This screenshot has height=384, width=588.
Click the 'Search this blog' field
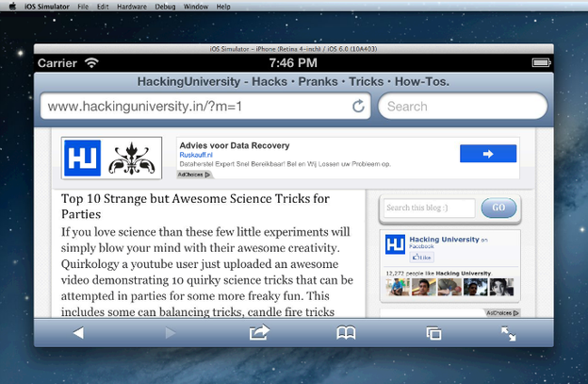coord(429,208)
